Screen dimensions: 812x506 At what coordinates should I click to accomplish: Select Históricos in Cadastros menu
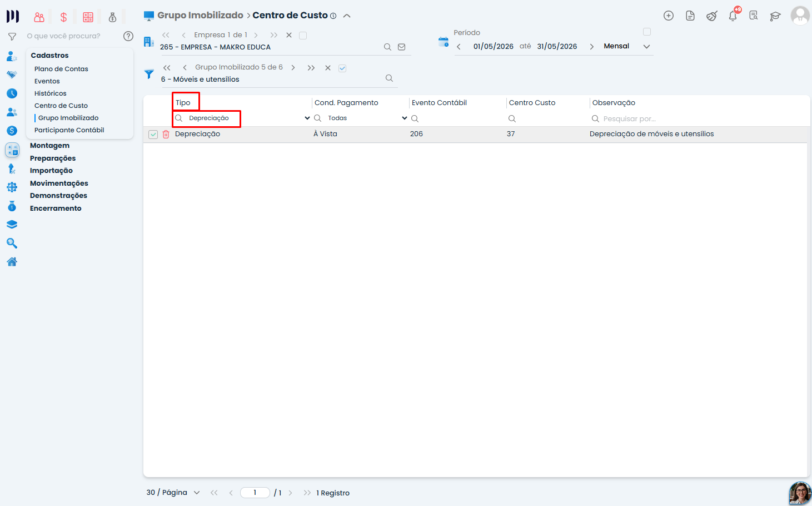pos(50,93)
